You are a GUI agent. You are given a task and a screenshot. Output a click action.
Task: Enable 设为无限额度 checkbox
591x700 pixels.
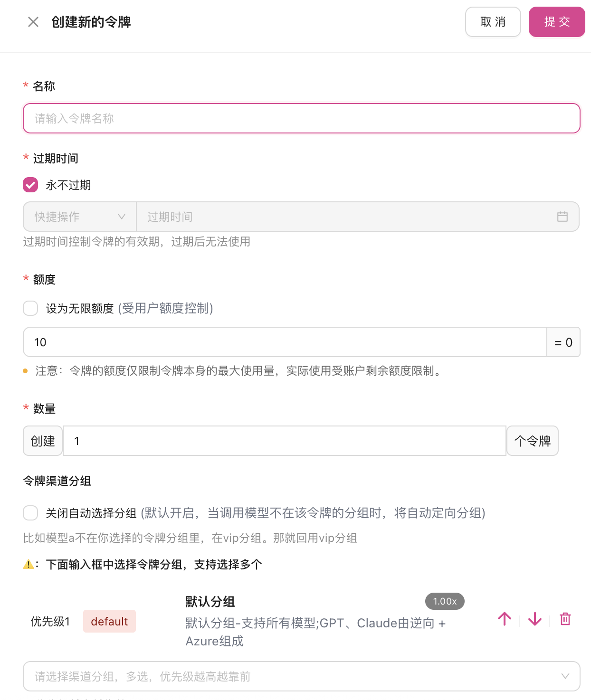30,308
